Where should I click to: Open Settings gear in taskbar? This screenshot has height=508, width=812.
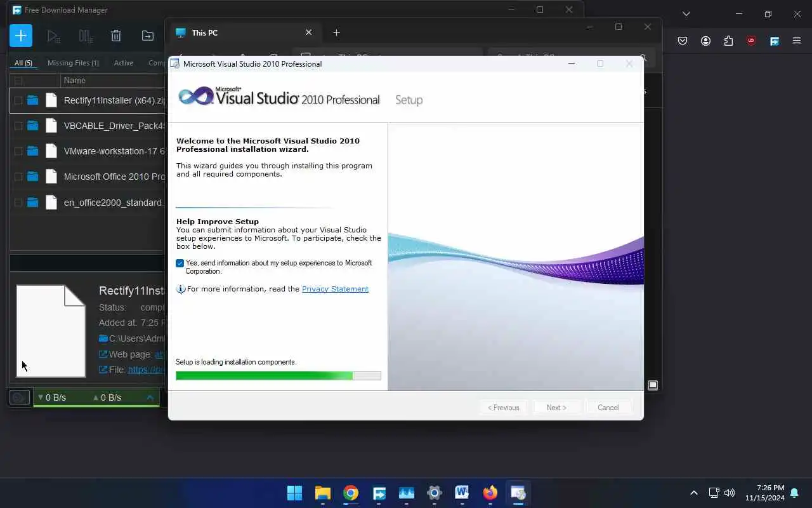pyautogui.click(x=435, y=493)
